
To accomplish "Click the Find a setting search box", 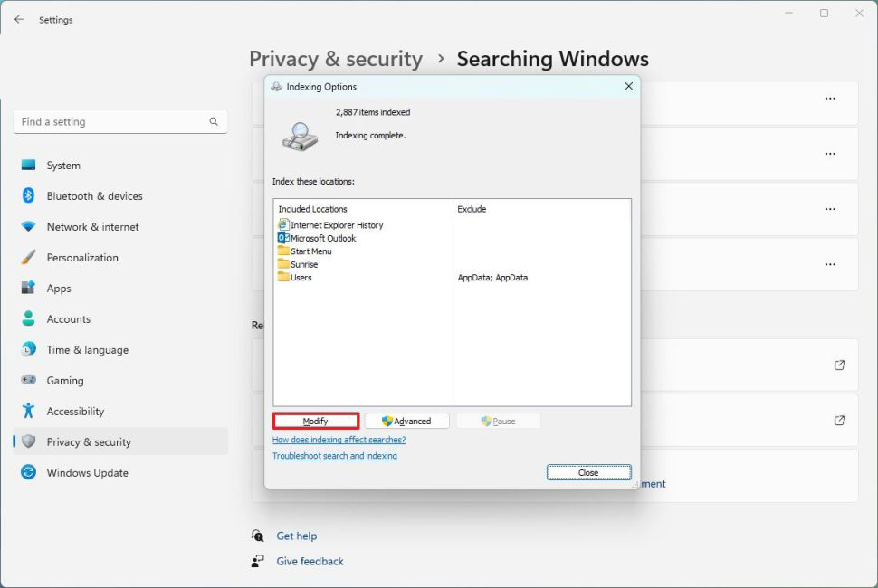I will [x=113, y=121].
